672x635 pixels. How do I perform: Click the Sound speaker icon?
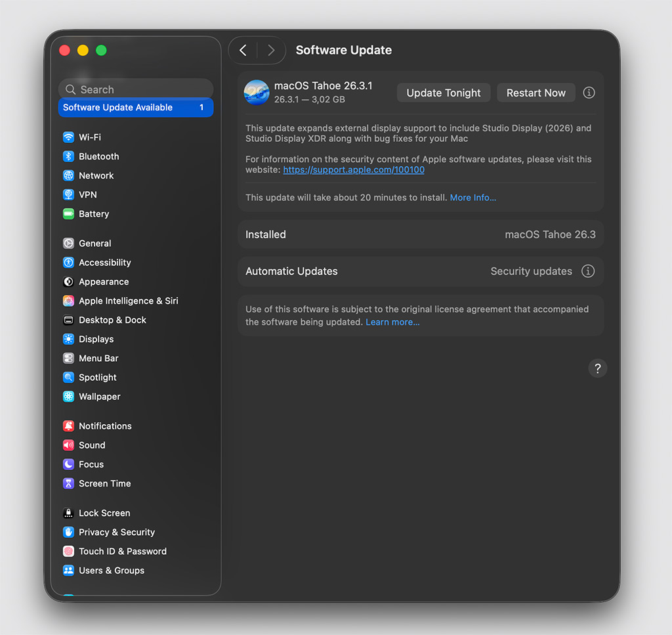[68, 445]
